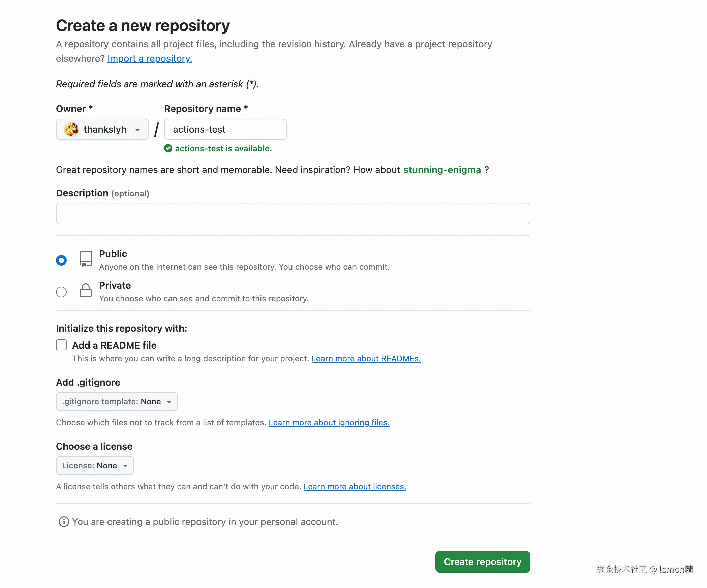Screen dimensions: 707x588
Task: Select the Private radio button
Action: [x=61, y=292]
